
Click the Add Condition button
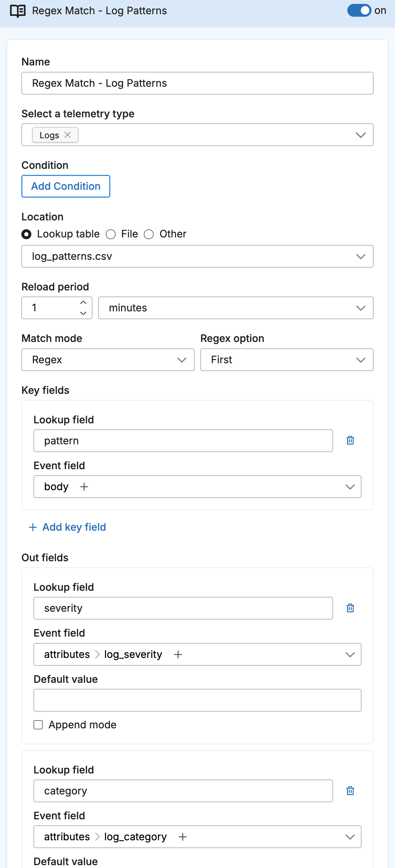[x=66, y=186]
